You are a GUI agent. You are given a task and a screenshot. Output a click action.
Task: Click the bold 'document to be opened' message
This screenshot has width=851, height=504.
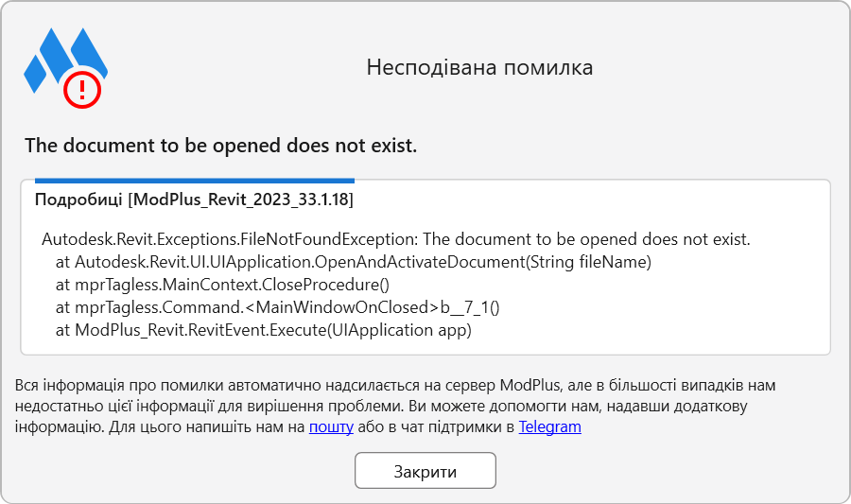click(221, 146)
